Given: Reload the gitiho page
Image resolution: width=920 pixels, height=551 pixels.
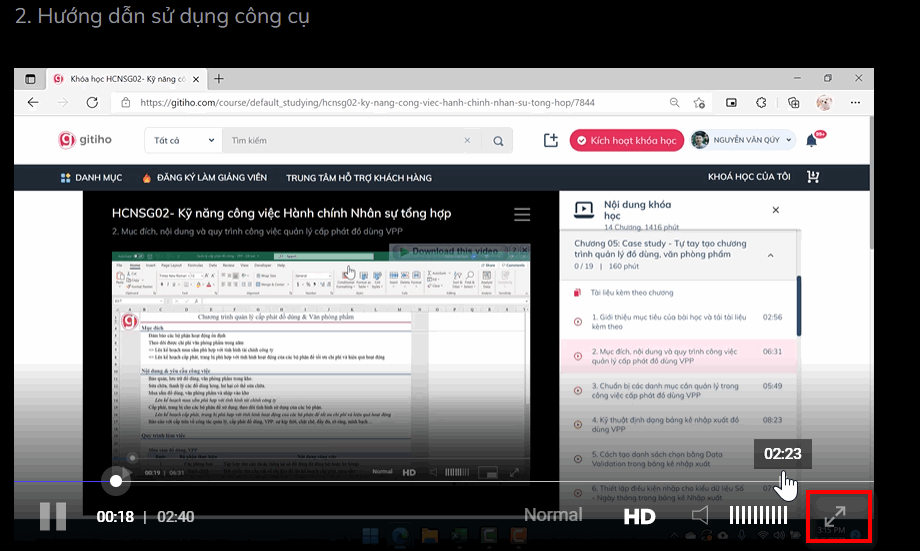Looking at the screenshot, I should [x=92, y=103].
